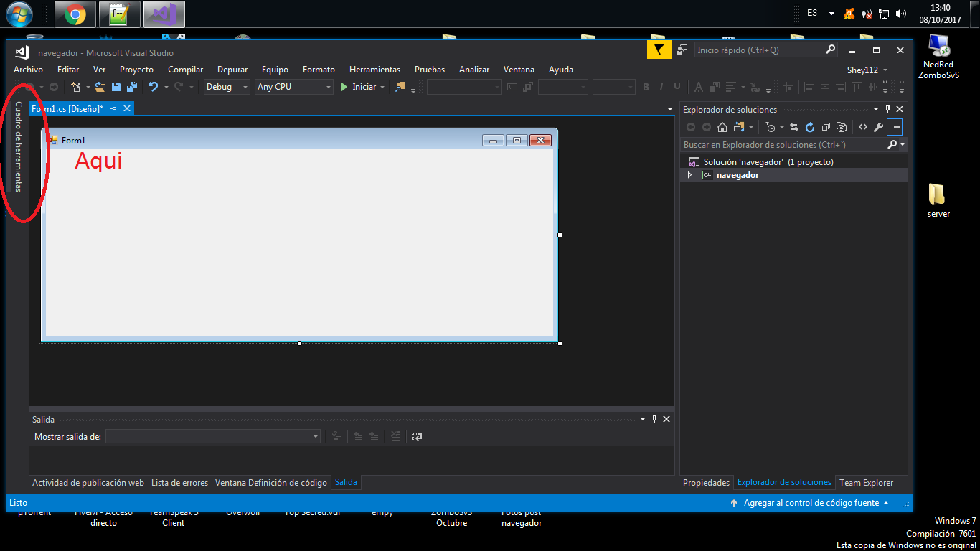The width and height of the screenshot is (980, 551).
Task: Open the Any CPU platform dropdown
Action: pyautogui.click(x=294, y=87)
